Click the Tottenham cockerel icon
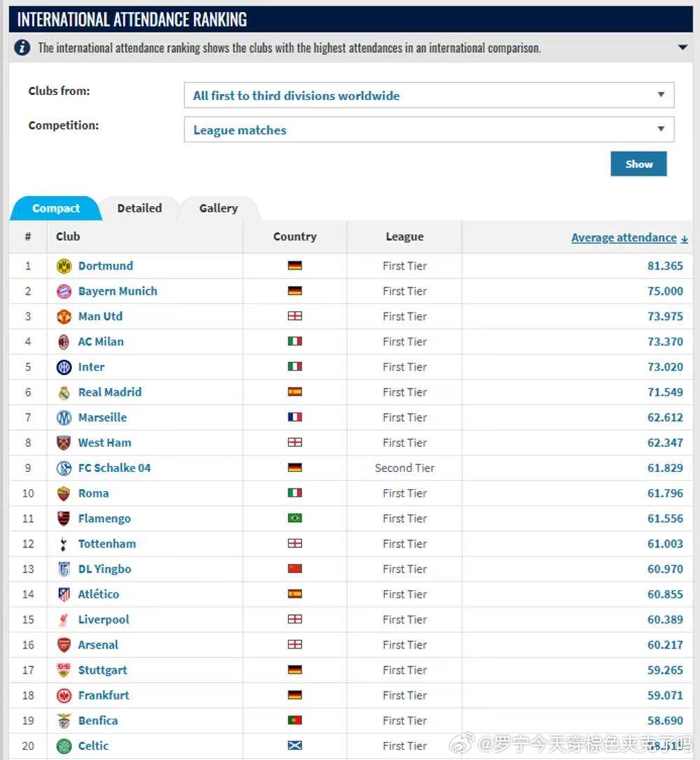 tap(64, 544)
